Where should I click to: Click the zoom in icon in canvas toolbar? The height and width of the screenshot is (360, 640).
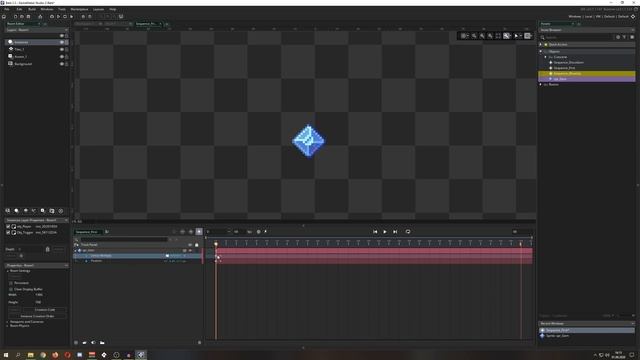pyautogui.click(x=490, y=36)
